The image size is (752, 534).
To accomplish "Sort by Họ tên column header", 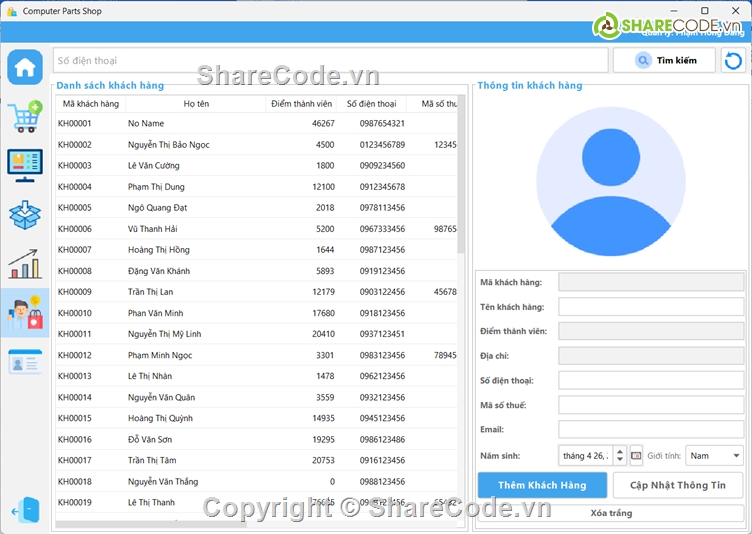I will (196, 104).
